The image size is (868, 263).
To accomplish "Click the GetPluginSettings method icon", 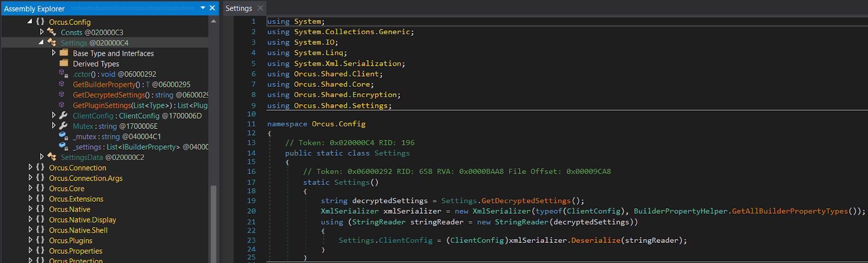I will click(62, 105).
